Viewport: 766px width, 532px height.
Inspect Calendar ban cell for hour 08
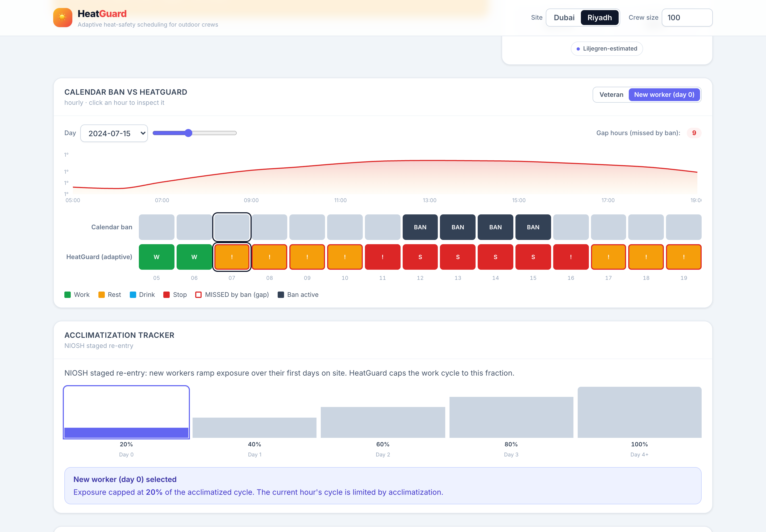269,227
